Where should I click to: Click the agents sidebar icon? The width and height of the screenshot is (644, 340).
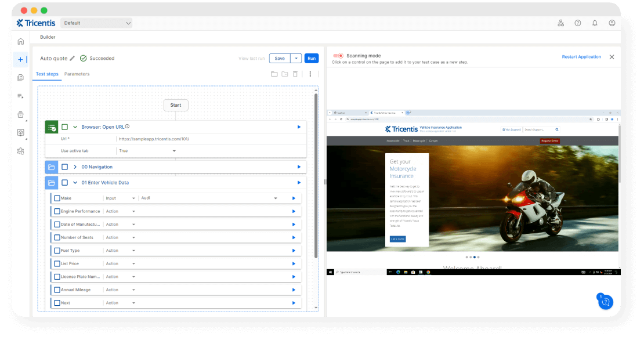20,132
